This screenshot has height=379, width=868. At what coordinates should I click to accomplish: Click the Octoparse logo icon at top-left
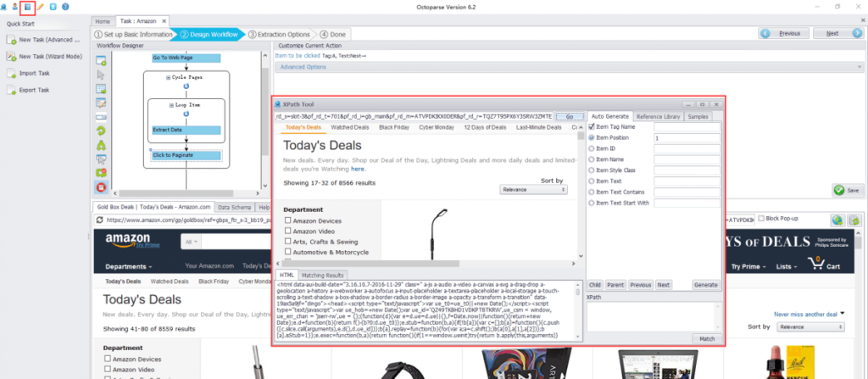pyautogui.click(x=4, y=7)
